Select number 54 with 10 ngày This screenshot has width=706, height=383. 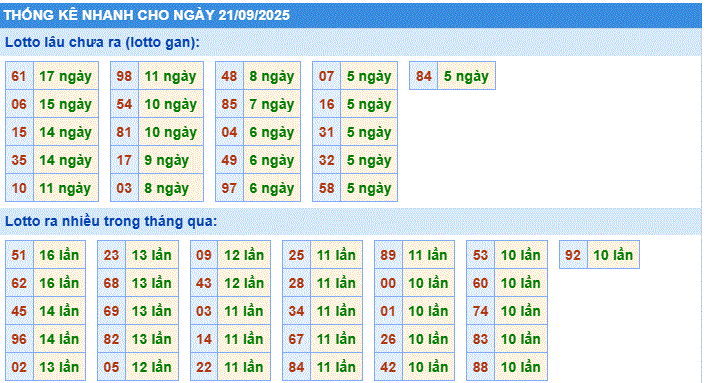click(124, 104)
